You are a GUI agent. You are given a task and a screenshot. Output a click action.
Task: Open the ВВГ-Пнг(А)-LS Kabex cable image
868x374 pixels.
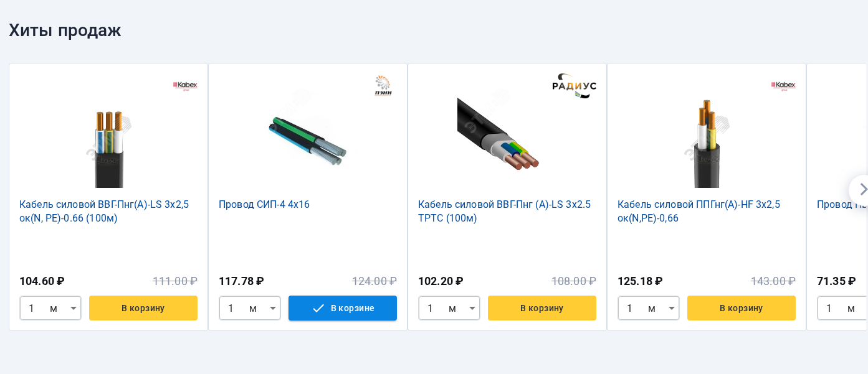(108, 149)
